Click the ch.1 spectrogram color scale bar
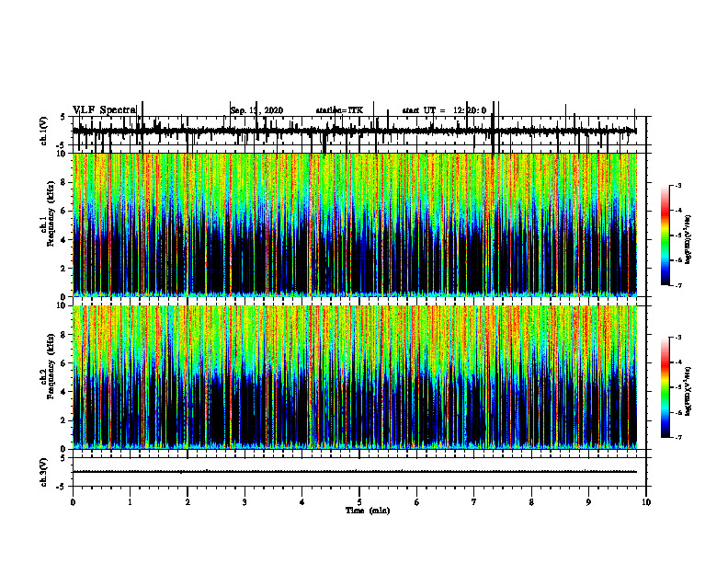Screen dimensions: 728x563 click(x=665, y=236)
